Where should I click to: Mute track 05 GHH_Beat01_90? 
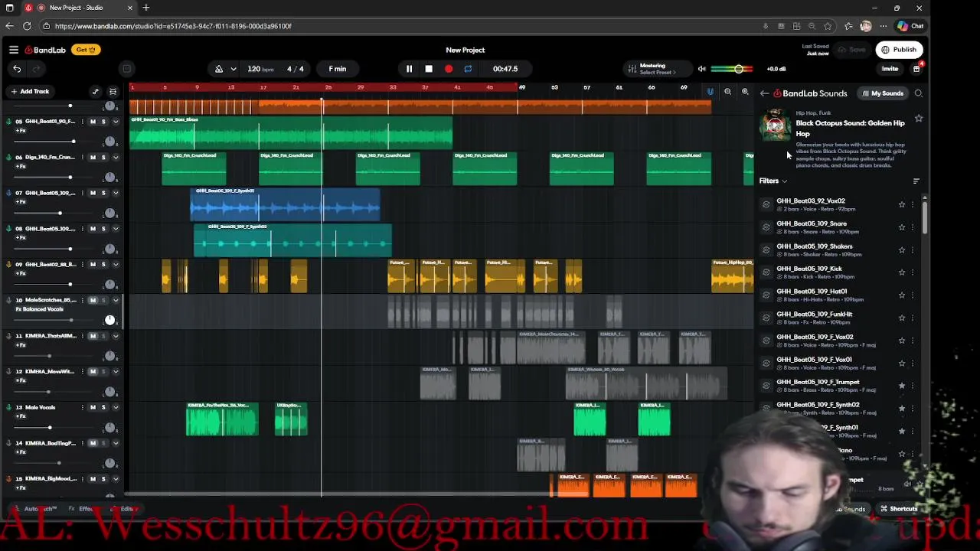click(93, 122)
